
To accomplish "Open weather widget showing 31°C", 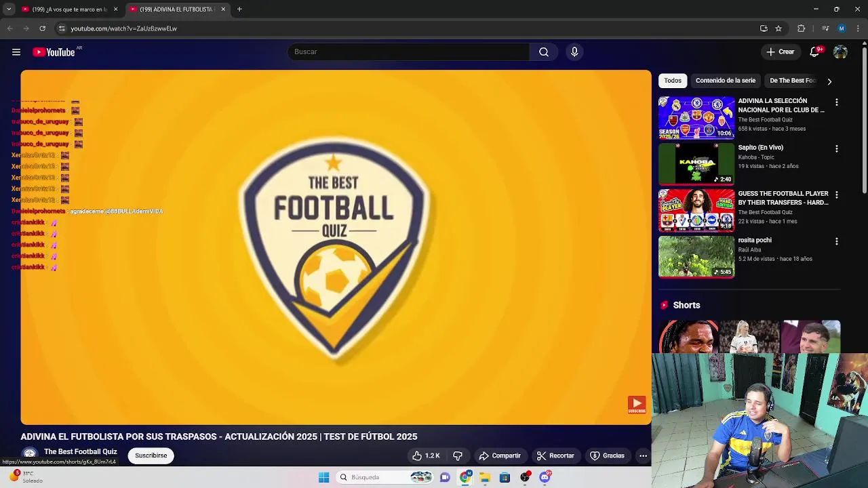I will pyautogui.click(x=24, y=477).
